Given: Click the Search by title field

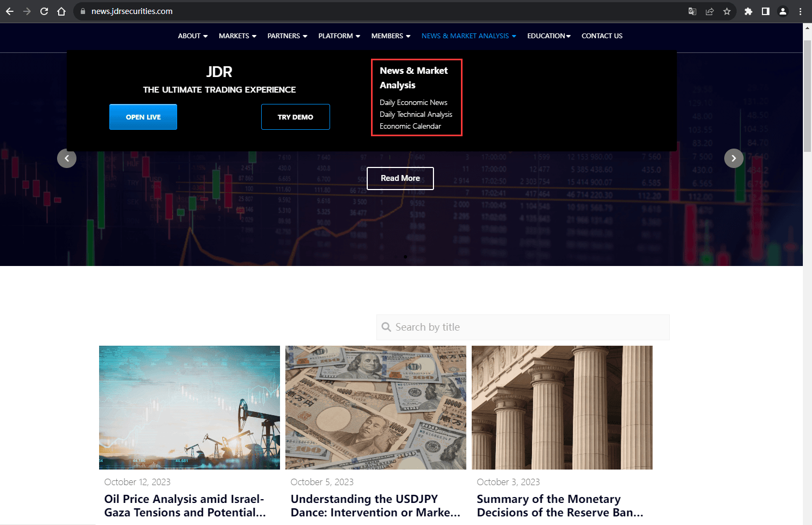Looking at the screenshot, I should pyautogui.click(x=523, y=327).
